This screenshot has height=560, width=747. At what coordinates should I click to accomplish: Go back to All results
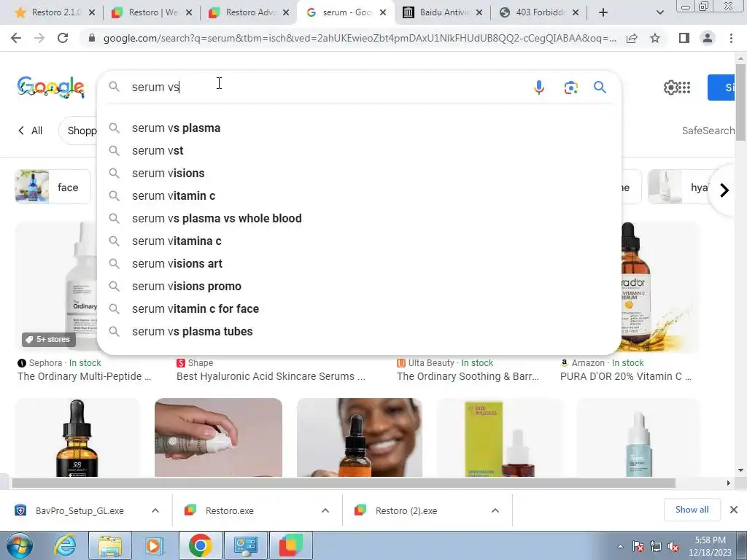30,131
